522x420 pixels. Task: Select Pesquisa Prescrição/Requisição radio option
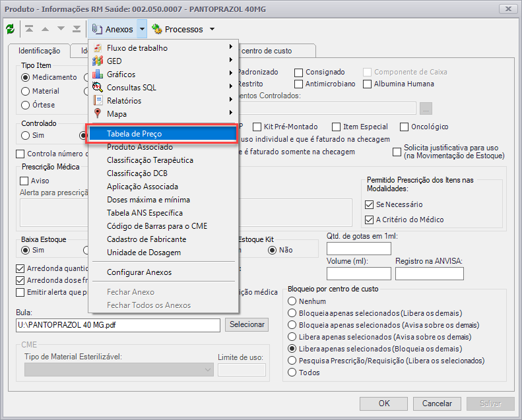pos(292,361)
